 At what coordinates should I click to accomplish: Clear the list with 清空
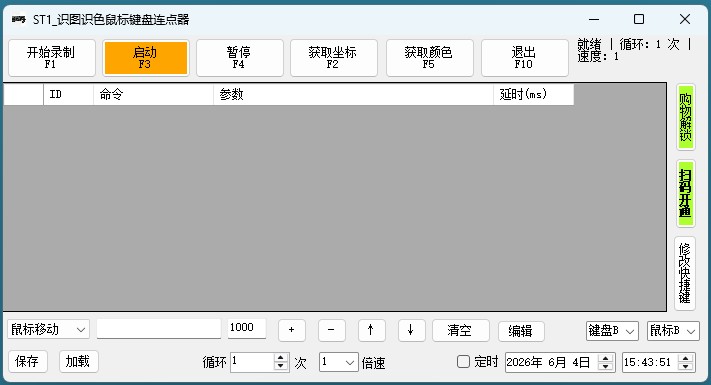coord(461,330)
